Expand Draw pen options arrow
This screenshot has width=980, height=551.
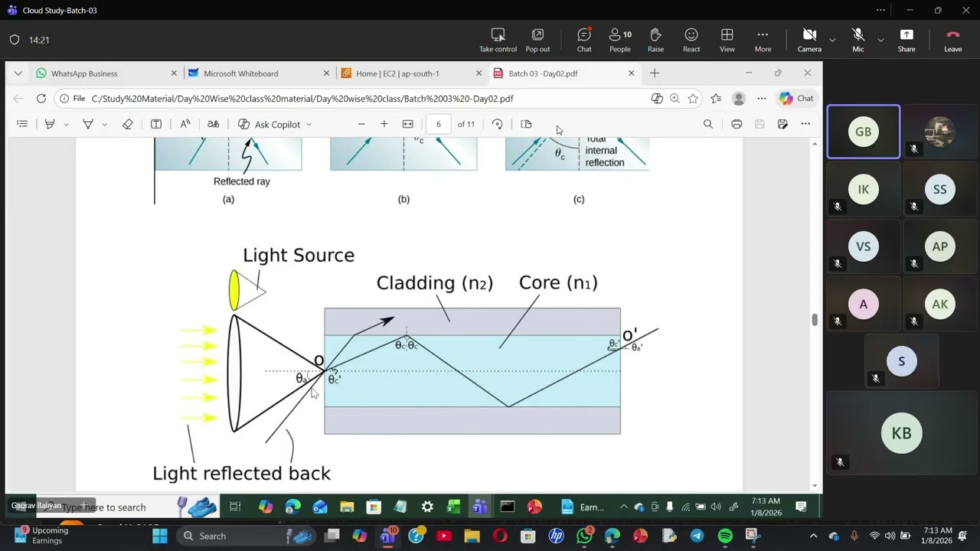pos(104,124)
